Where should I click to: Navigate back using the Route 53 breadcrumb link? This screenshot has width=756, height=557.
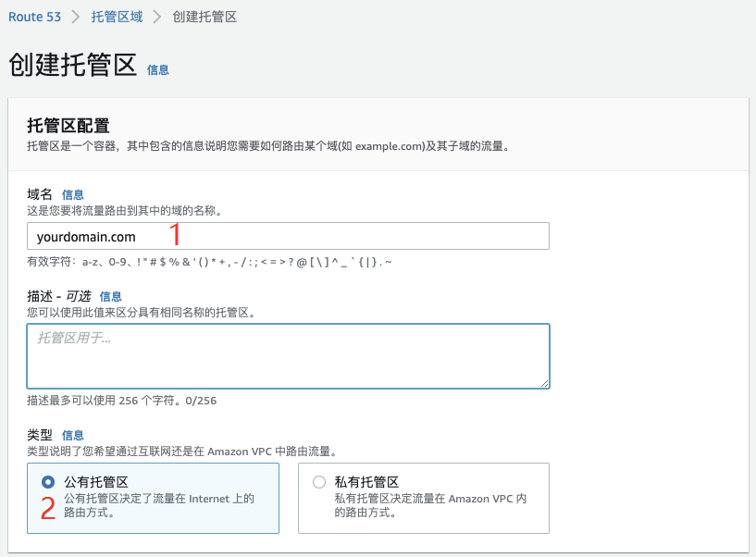tap(35, 17)
